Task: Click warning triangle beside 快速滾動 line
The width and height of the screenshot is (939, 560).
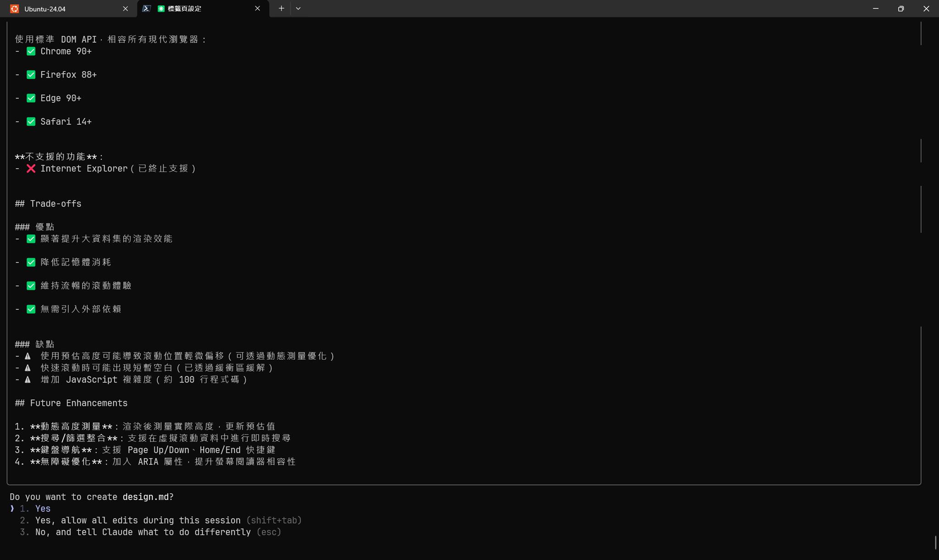Action: coord(28,368)
